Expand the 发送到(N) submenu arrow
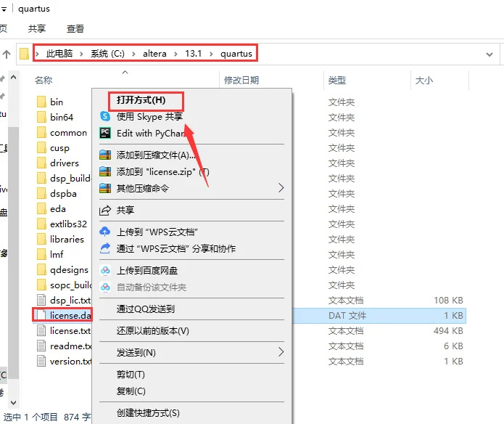 coord(281,352)
